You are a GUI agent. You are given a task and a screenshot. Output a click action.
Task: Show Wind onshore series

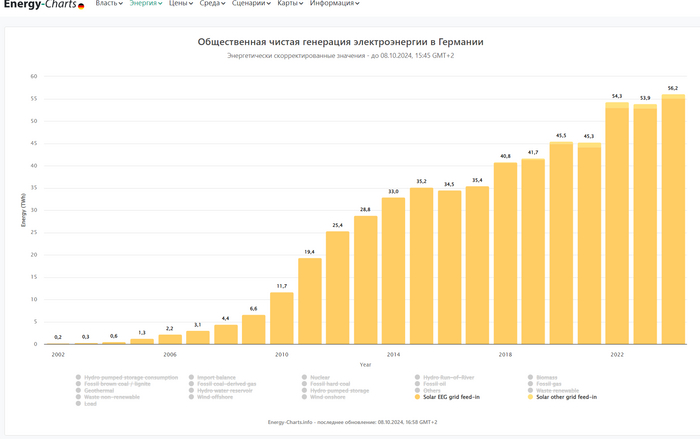tap(324, 397)
